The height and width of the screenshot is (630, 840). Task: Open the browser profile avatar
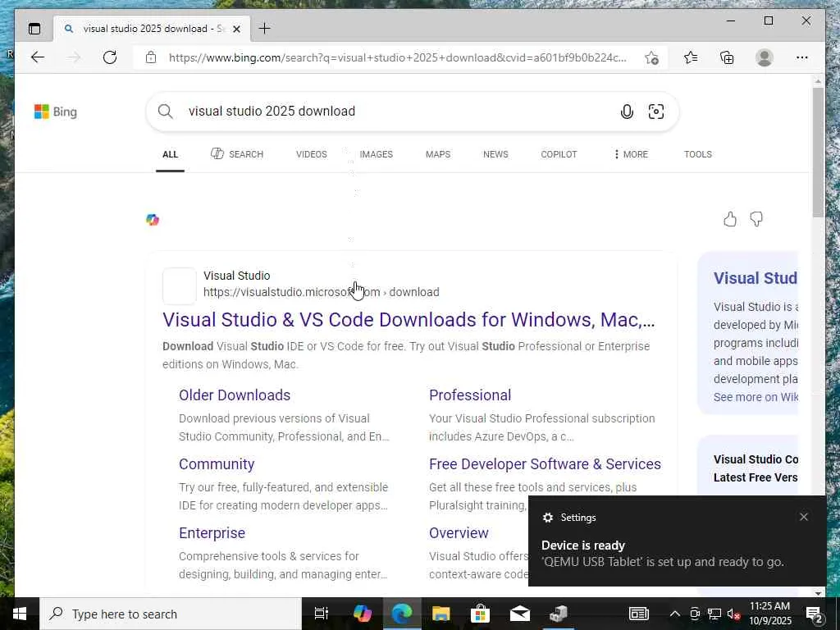pos(765,57)
